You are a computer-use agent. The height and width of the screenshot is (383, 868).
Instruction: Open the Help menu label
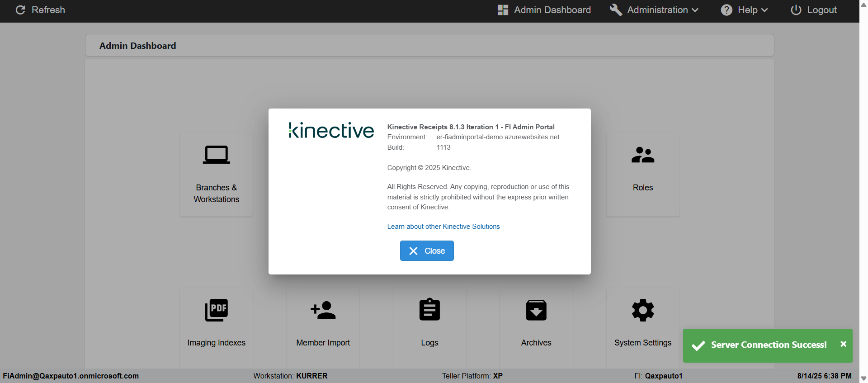click(x=748, y=10)
